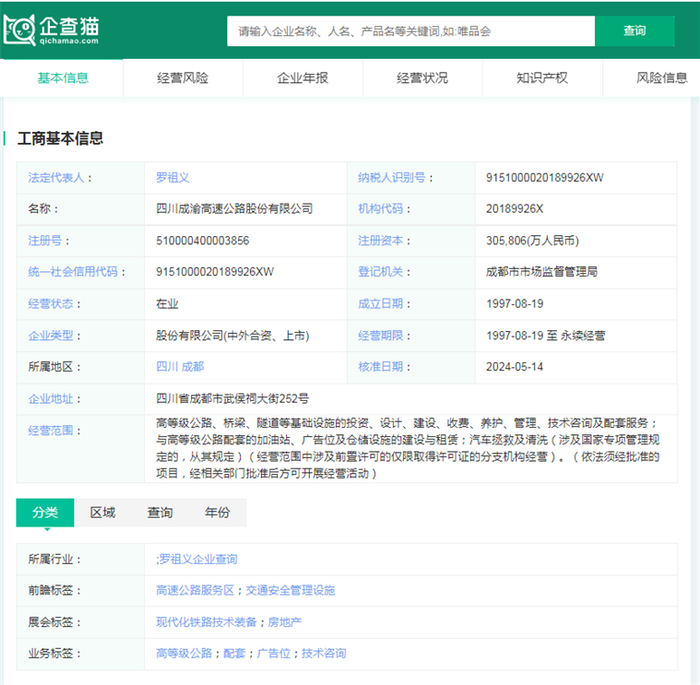Select the 分类 sub-tab
700x685 pixels.
[45, 513]
